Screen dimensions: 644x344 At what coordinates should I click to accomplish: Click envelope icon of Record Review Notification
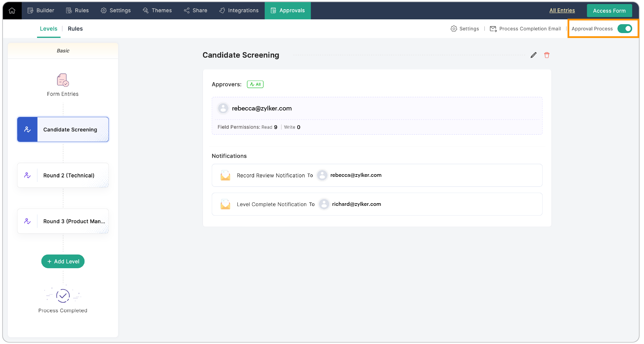coord(225,175)
